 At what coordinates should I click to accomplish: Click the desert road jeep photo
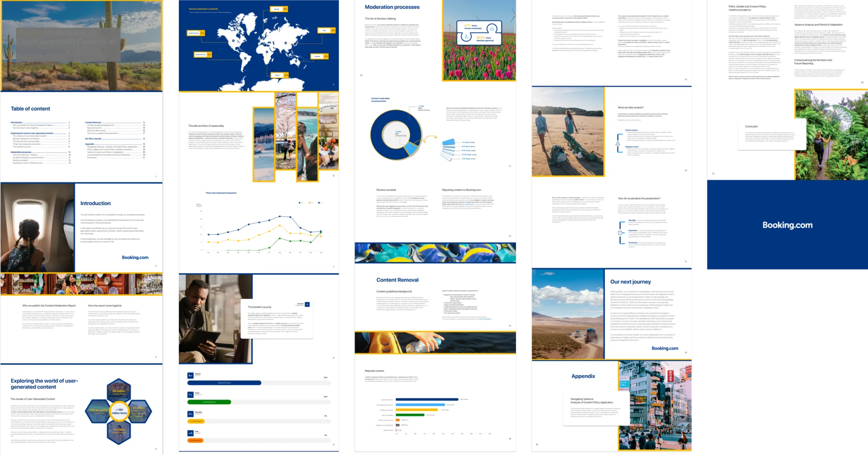coord(568,314)
